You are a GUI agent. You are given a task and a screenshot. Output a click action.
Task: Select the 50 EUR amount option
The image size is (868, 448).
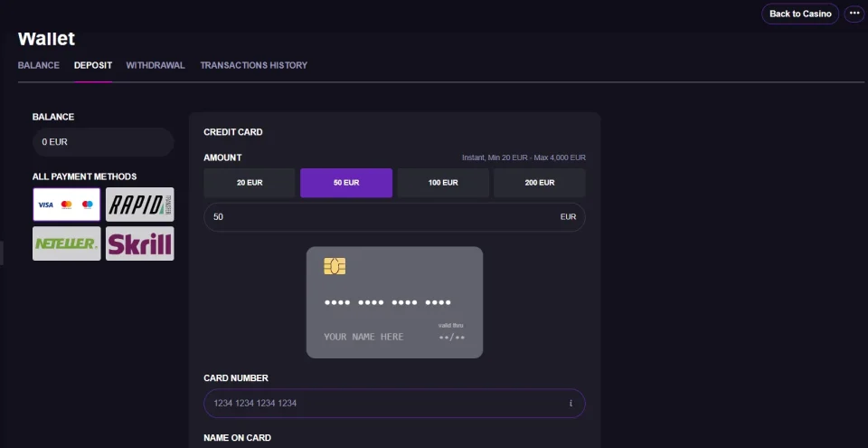pyautogui.click(x=346, y=183)
